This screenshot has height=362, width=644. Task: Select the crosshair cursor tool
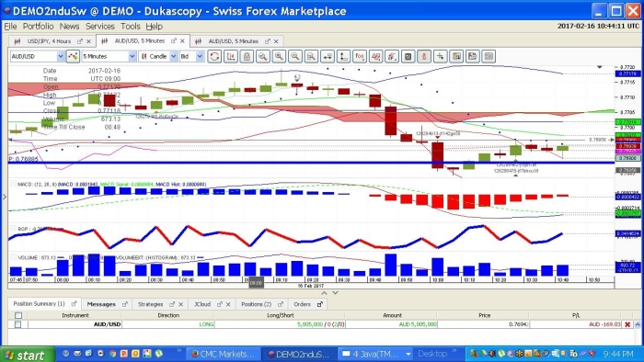(x=440, y=57)
